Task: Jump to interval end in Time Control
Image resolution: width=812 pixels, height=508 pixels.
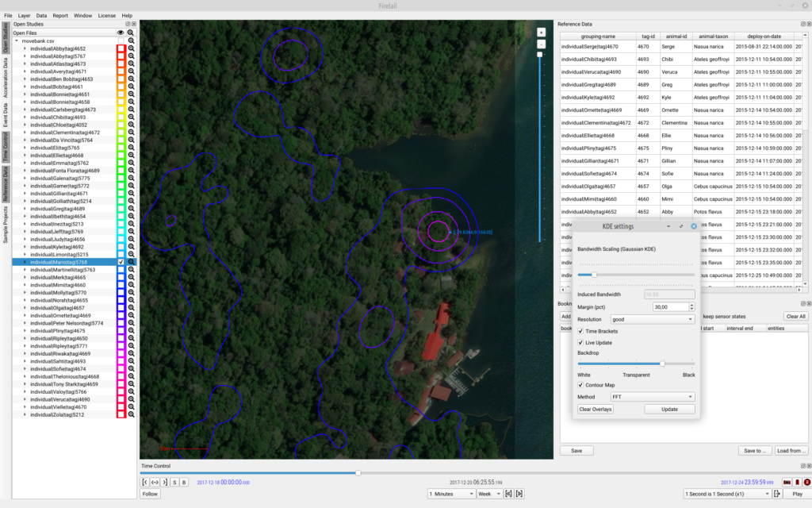Action: pyautogui.click(x=165, y=482)
